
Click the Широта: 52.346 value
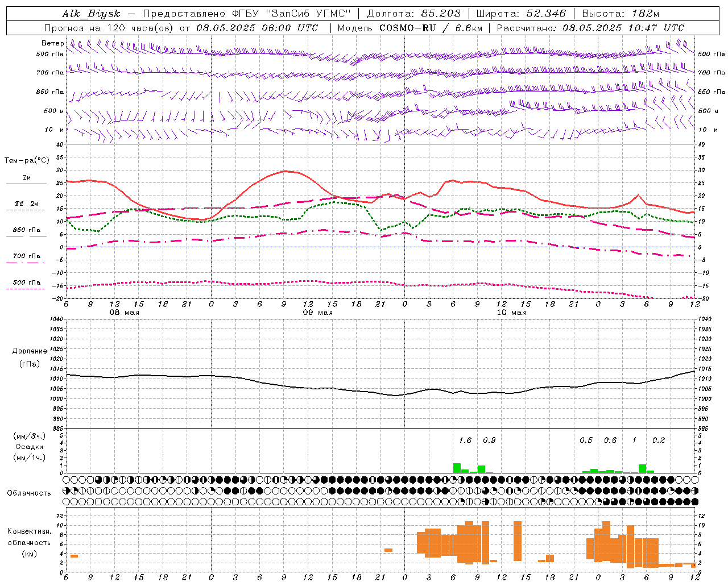[521, 14]
